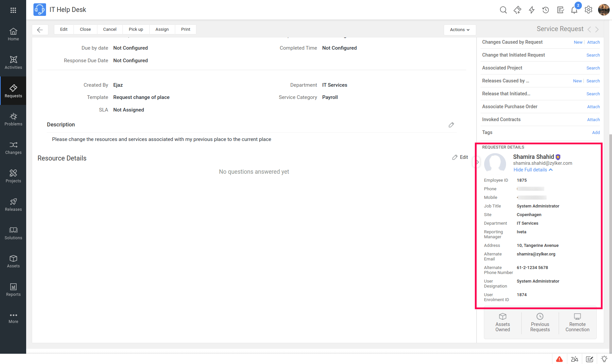
Task: Open the red warning alert icon
Action: (559, 359)
